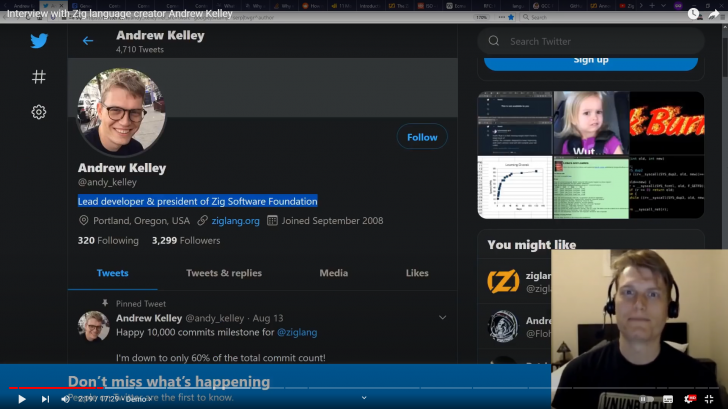Open the ziglang.org link
The image size is (728, 409).
235,221
